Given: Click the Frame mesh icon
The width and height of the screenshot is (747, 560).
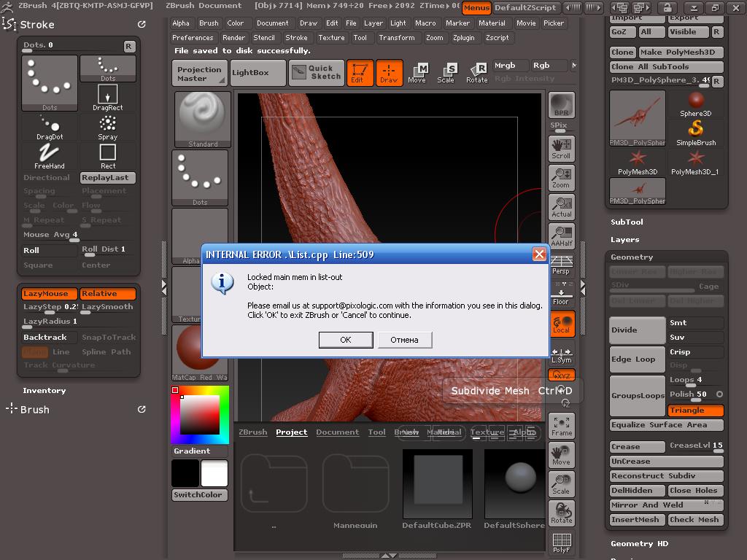Looking at the screenshot, I should [562, 426].
